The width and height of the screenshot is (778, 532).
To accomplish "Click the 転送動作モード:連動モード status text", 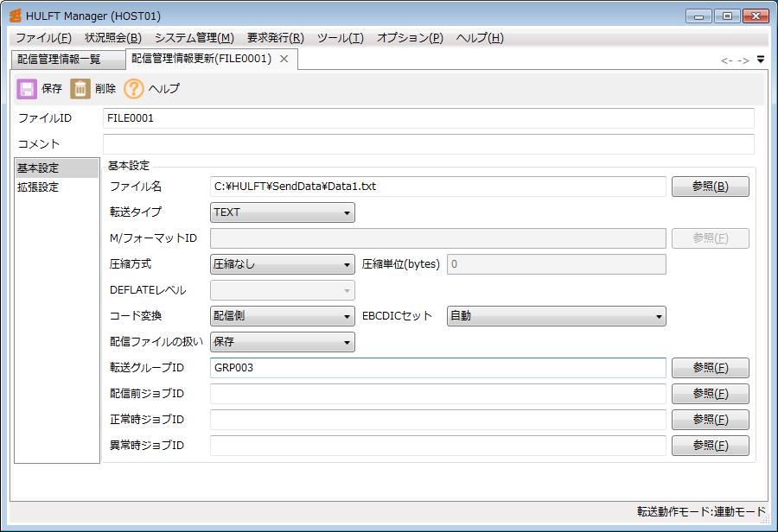I will coord(701,511).
